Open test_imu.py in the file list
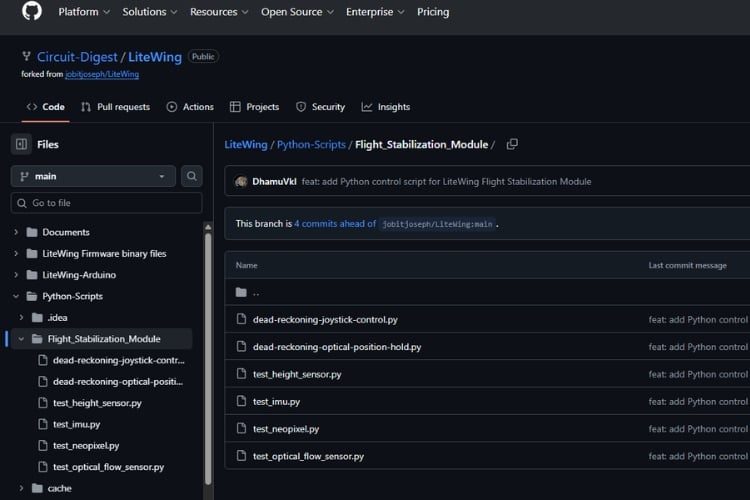 [276, 401]
